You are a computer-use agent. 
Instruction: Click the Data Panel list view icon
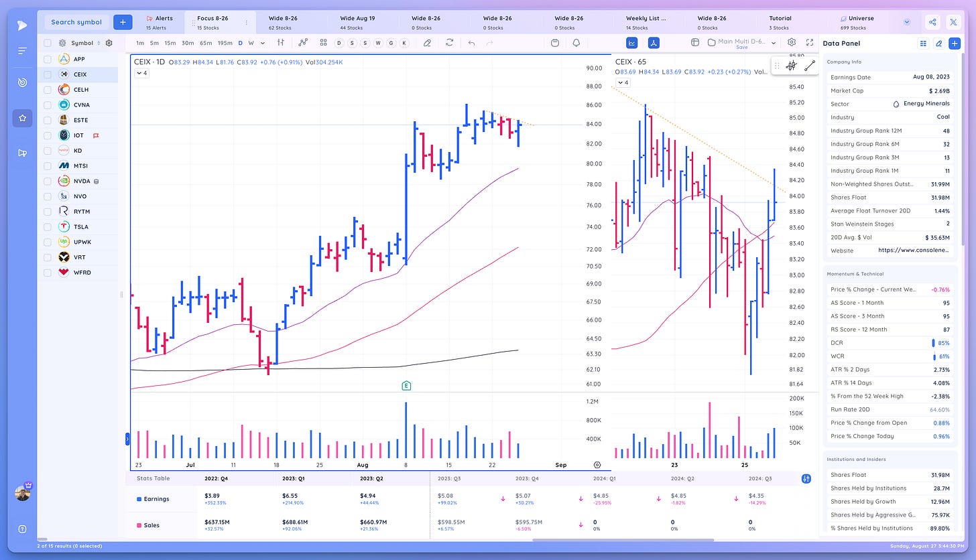coord(923,43)
